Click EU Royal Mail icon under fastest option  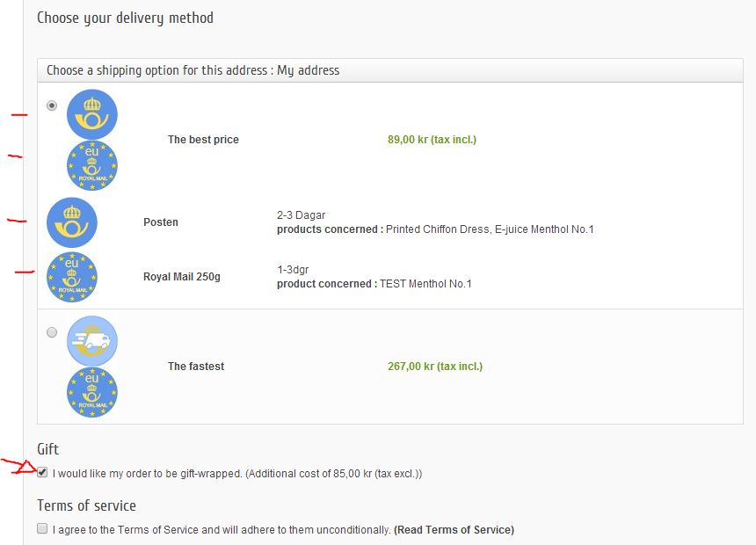pos(92,392)
